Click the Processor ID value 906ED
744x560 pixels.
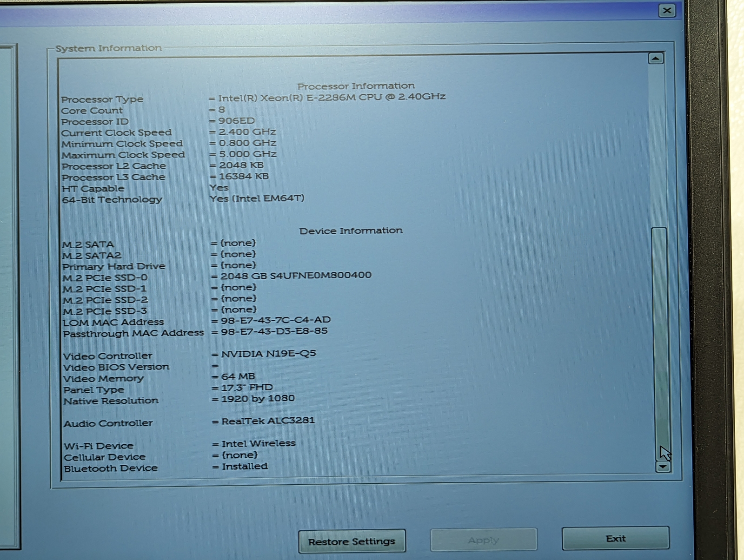click(237, 121)
